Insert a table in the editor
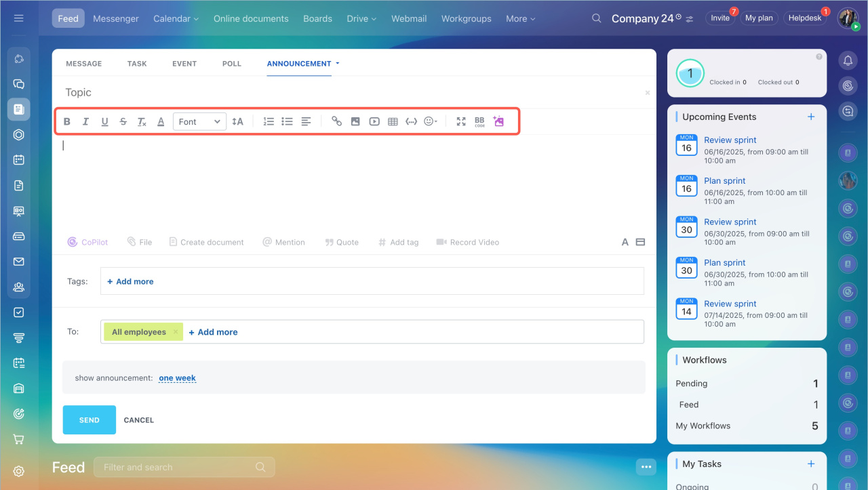Image resolution: width=868 pixels, height=490 pixels. tap(393, 122)
